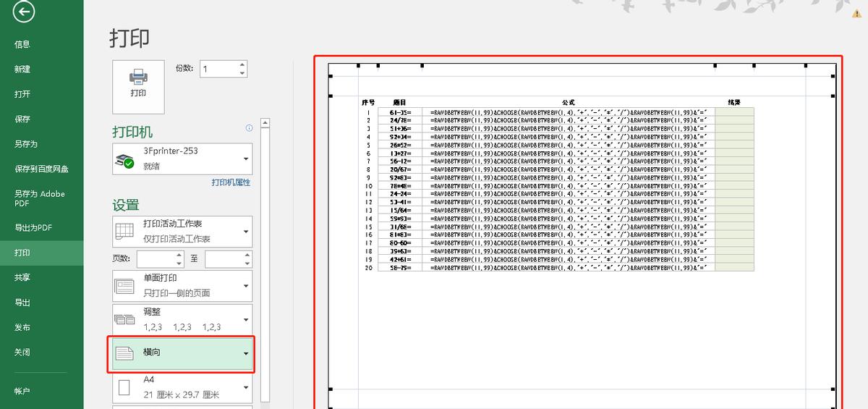Click inside the 份数 copies field
This screenshot has width=868, height=409.
click(218, 69)
